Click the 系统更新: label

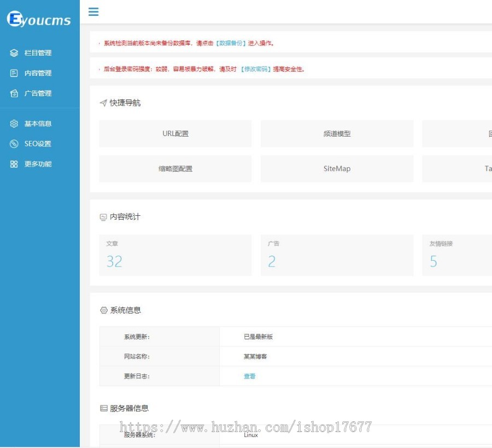pyautogui.click(x=137, y=337)
